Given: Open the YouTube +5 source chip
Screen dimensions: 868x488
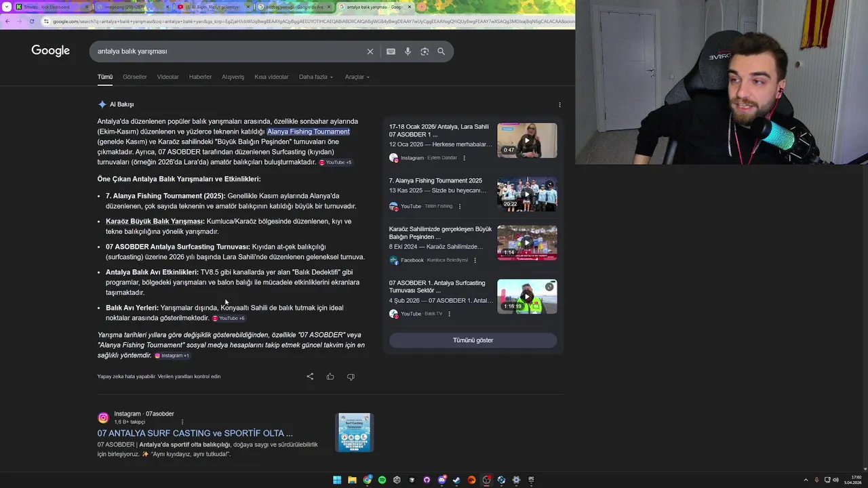Looking at the screenshot, I should [x=336, y=163].
